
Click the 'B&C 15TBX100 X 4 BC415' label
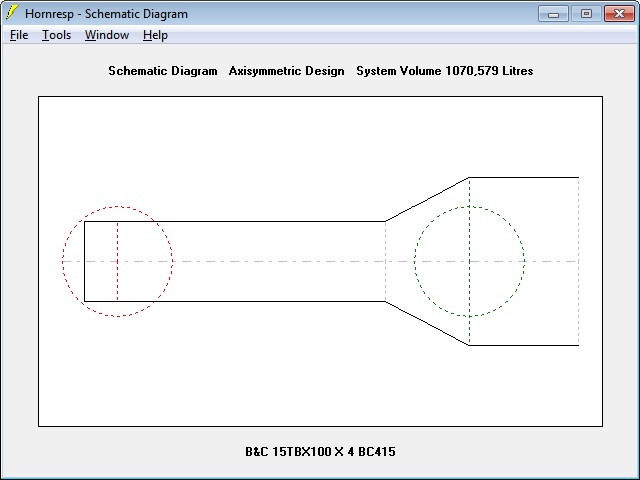pos(320,452)
